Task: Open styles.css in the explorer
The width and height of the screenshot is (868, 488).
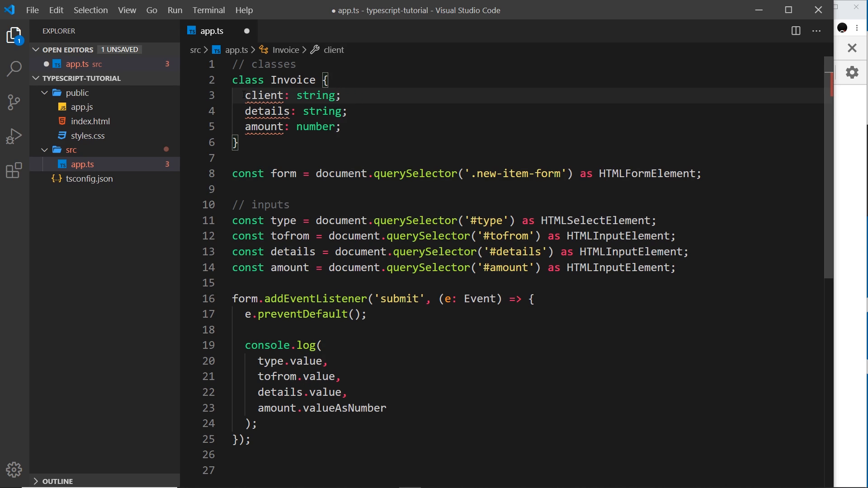Action: (87, 136)
